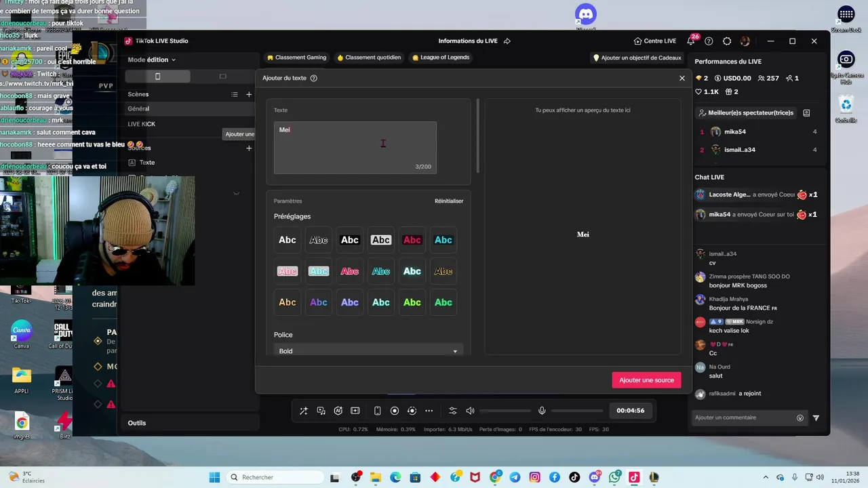Open the media and music tool icon
The height and width of the screenshot is (488, 868).
[x=321, y=411]
